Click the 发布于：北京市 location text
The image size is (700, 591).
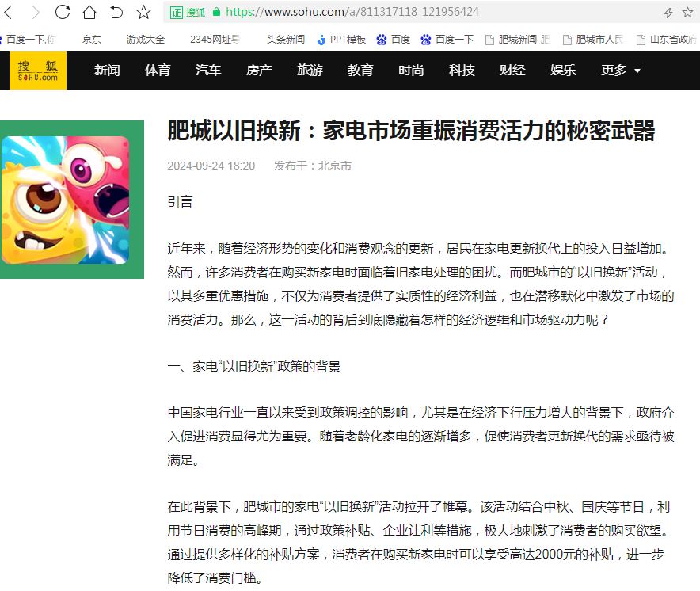[313, 166]
